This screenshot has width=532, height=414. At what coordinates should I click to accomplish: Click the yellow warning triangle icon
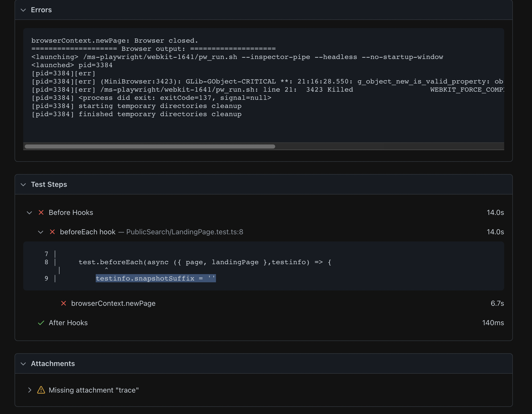click(41, 390)
